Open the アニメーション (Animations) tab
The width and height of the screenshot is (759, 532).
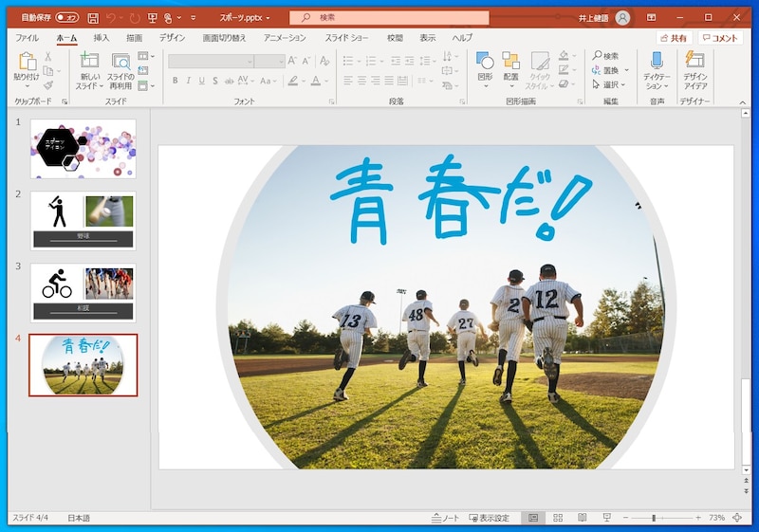click(x=285, y=38)
